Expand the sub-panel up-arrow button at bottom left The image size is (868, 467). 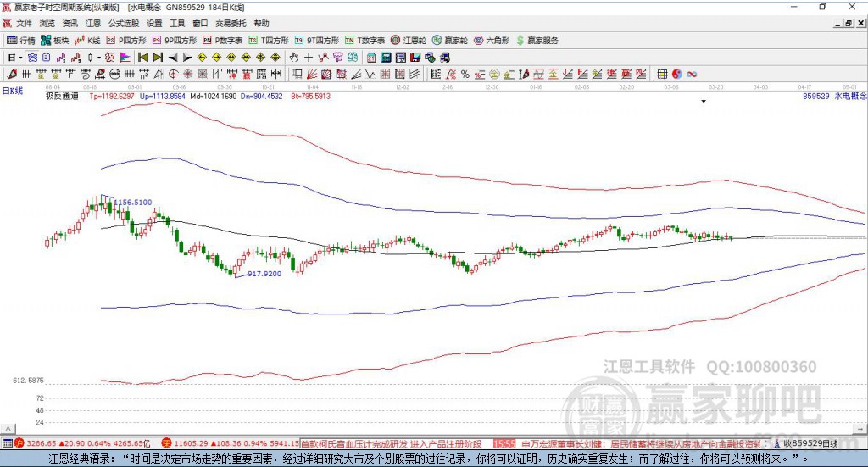[x=8, y=429]
